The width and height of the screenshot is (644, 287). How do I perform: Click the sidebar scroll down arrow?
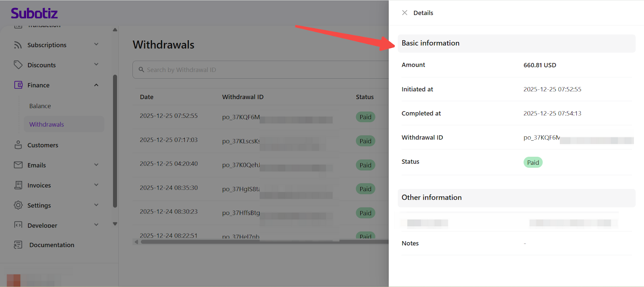115,224
